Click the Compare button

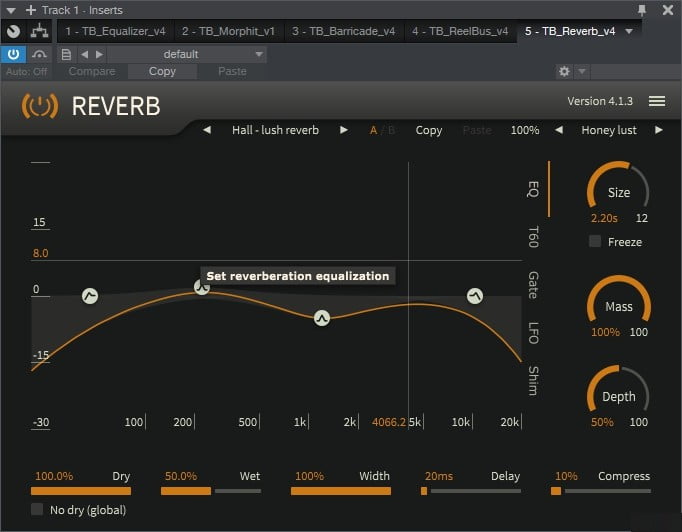[x=92, y=71]
